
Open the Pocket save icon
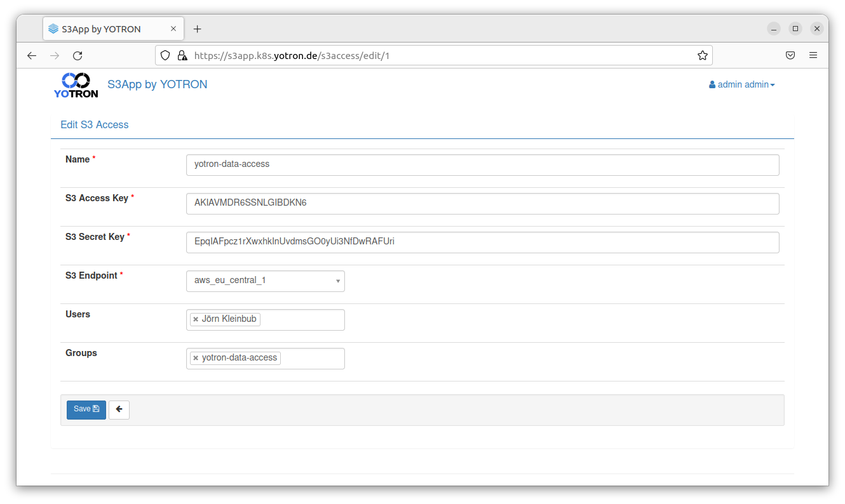tap(790, 56)
